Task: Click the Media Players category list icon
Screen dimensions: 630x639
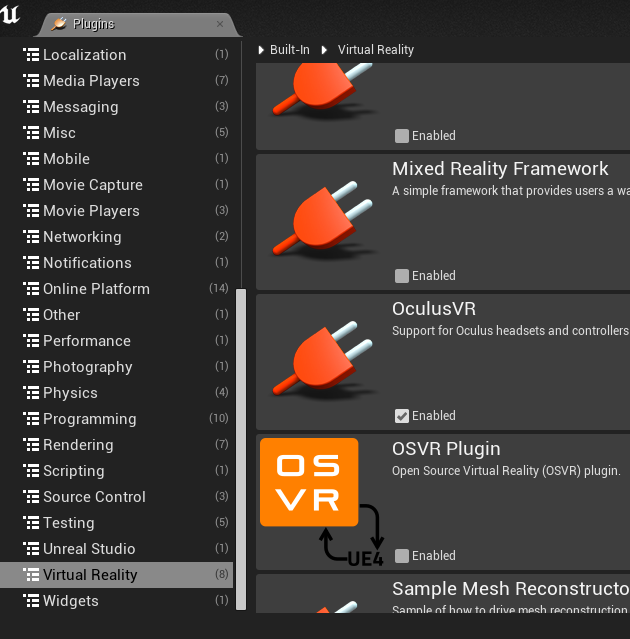Action: pos(31,81)
